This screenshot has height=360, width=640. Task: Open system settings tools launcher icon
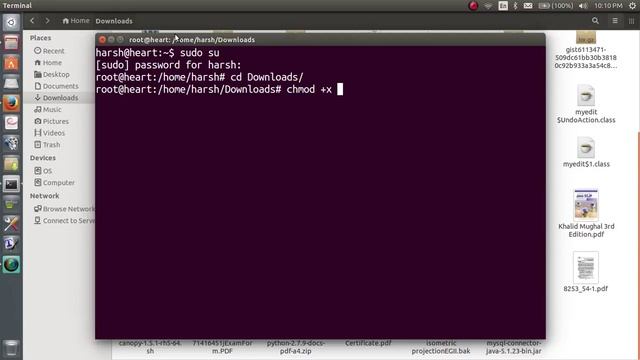11,224
